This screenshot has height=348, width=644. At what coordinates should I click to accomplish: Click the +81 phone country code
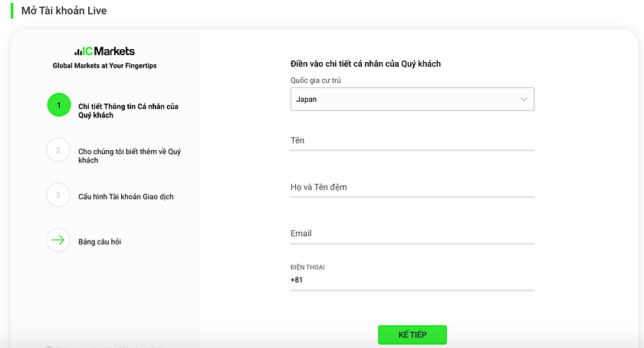point(297,281)
